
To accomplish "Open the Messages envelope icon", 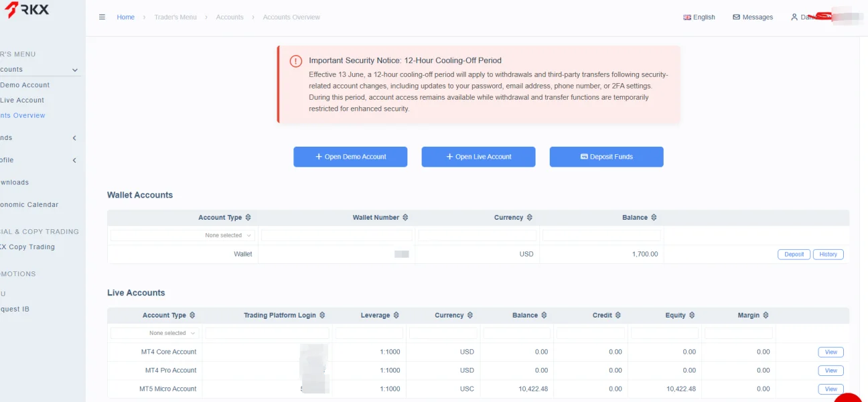I will click(737, 17).
